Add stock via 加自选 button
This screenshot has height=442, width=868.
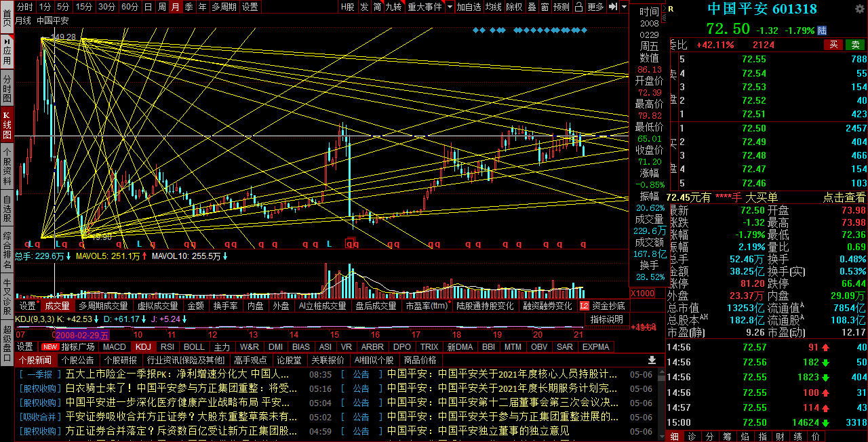pyautogui.click(x=469, y=7)
